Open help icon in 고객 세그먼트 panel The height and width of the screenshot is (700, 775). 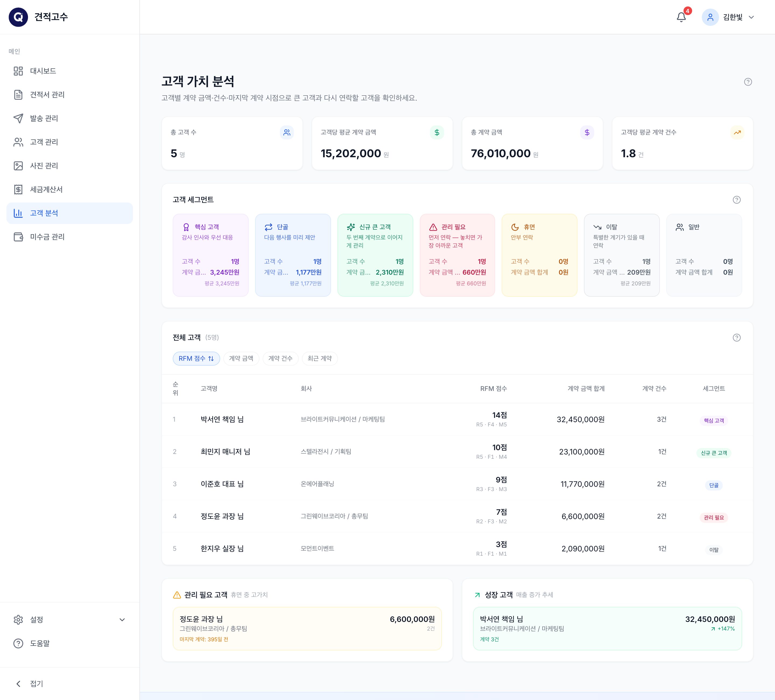[x=737, y=199]
